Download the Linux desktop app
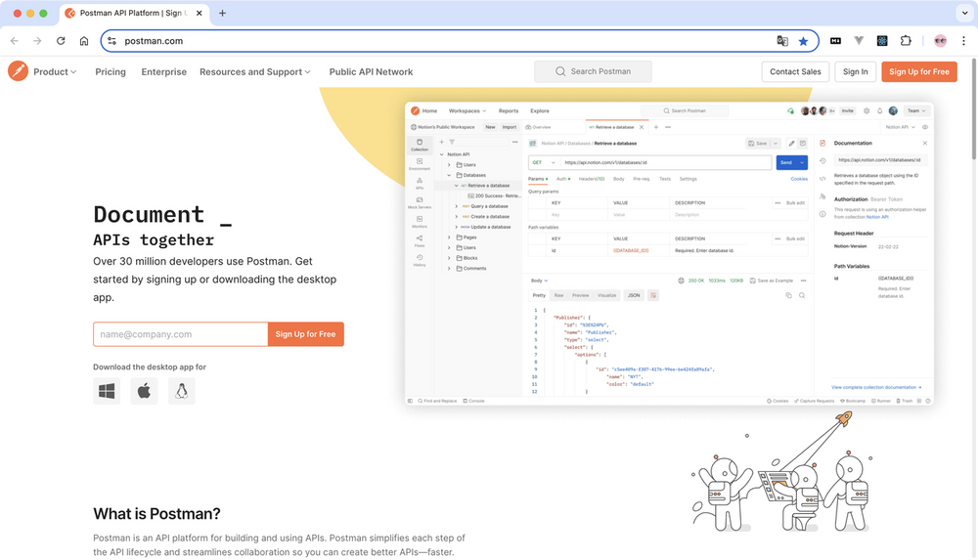The image size is (978, 560). 181,392
